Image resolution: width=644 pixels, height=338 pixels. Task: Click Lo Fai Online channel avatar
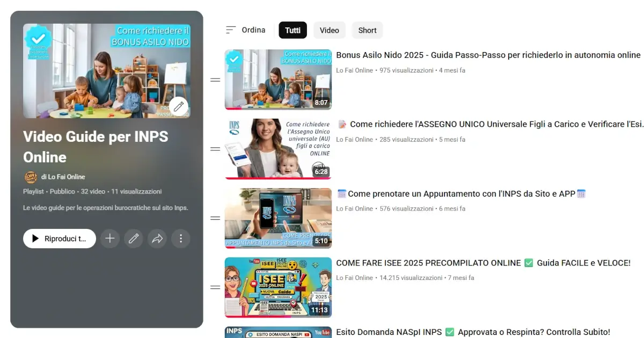[x=31, y=177]
